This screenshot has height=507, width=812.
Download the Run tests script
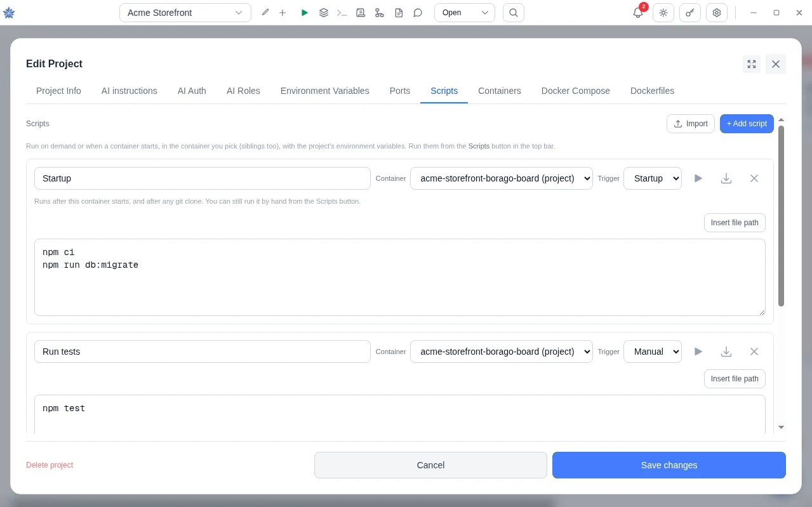(x=726, y=352)
